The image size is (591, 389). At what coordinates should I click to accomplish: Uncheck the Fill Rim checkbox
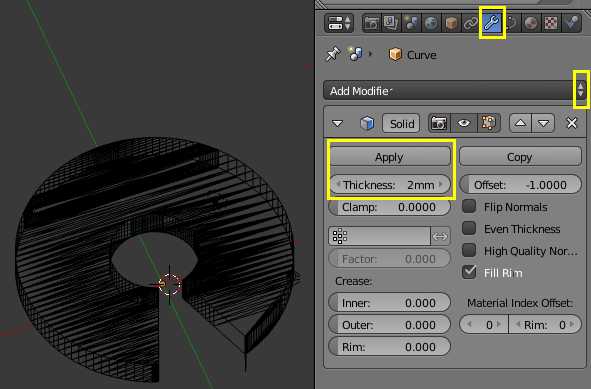tap(469, 272)
